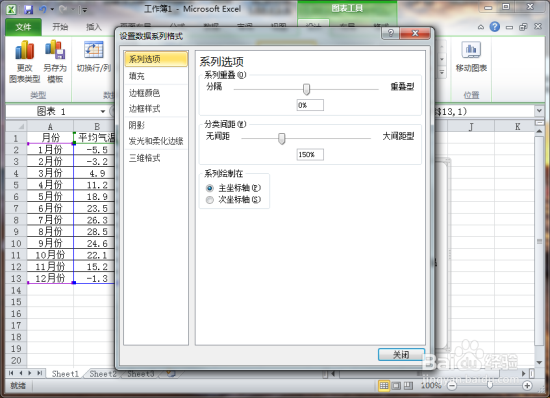Select Glow and Soft Edges (发光和柔化边缘) option

[x=156, y=141]
